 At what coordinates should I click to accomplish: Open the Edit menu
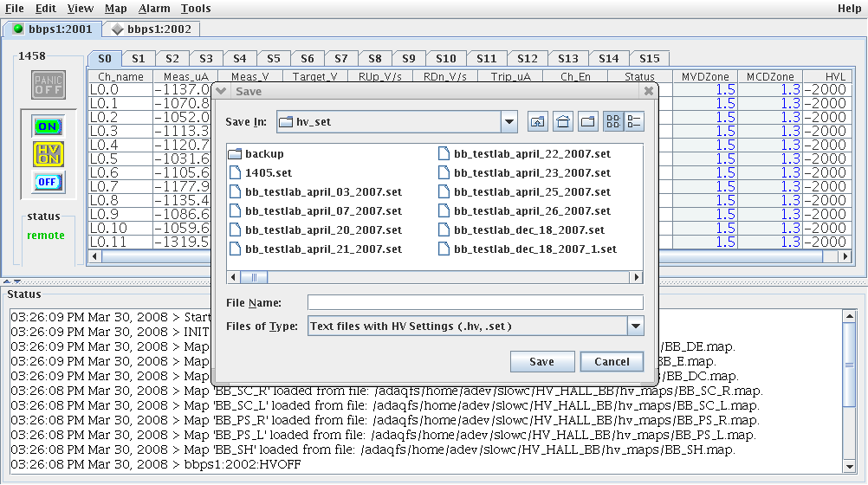point(46,9)
